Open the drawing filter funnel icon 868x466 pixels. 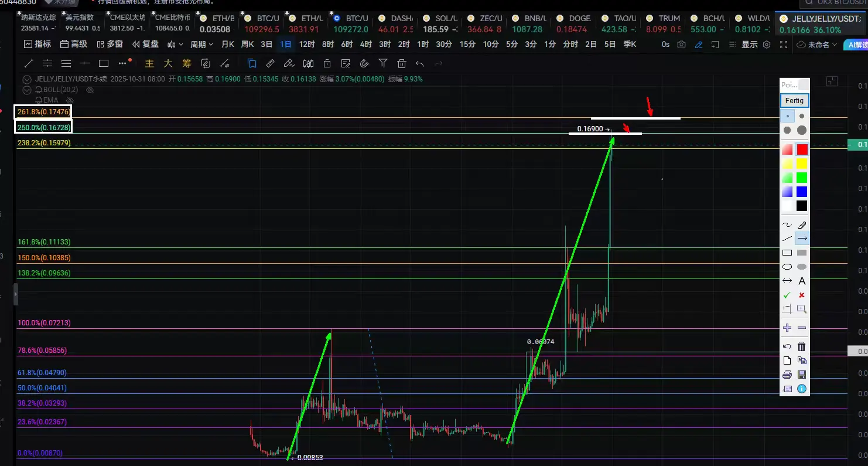(x=383, y=63)
